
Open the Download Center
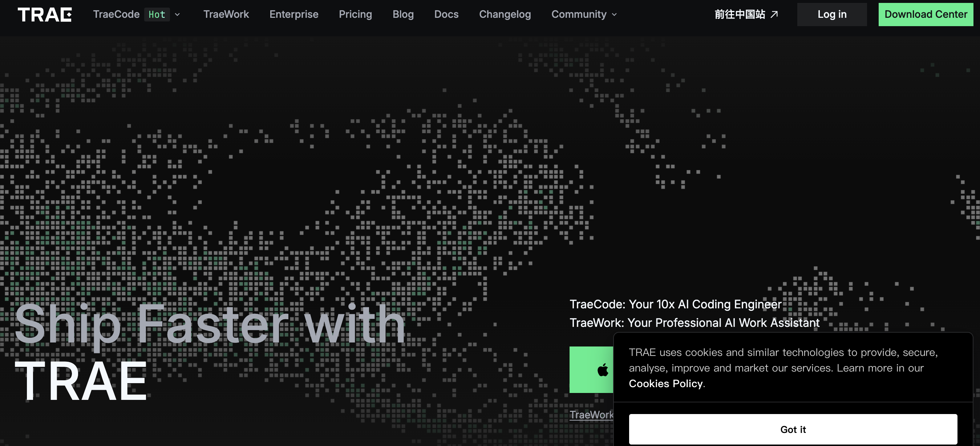926,15
